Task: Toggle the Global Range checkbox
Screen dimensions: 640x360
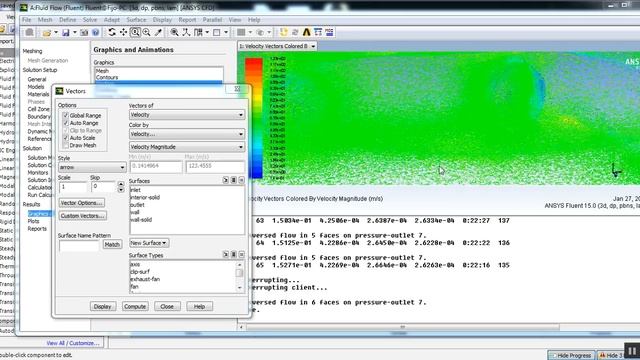Action: tap(66, 116)
